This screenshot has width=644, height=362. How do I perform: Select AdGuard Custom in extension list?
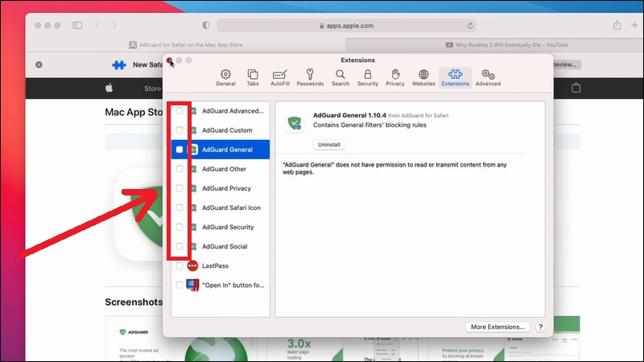point(221,130)
